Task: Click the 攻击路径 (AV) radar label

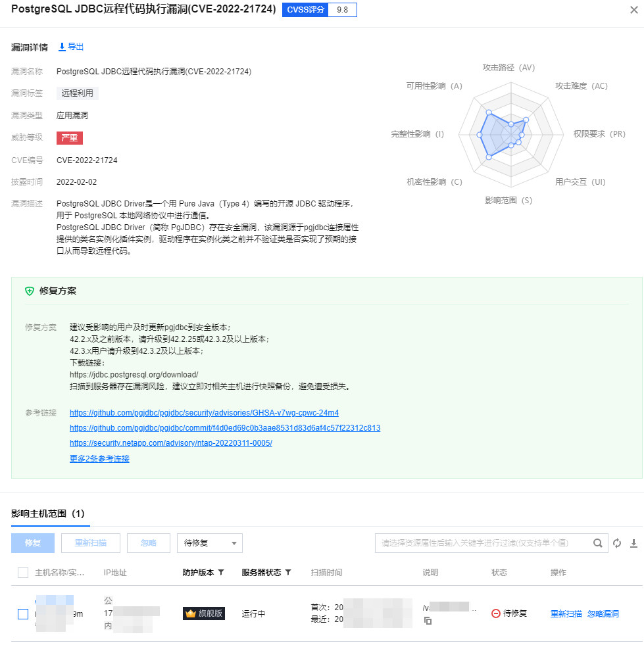Action: 508,68
